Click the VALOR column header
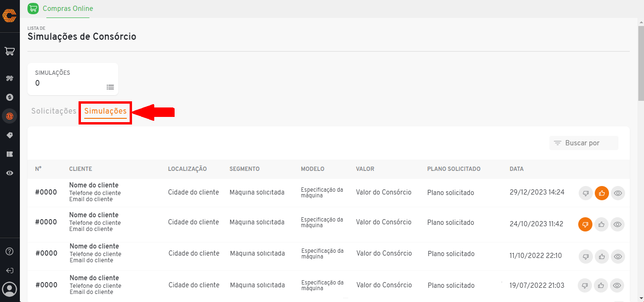 (365, 169)
